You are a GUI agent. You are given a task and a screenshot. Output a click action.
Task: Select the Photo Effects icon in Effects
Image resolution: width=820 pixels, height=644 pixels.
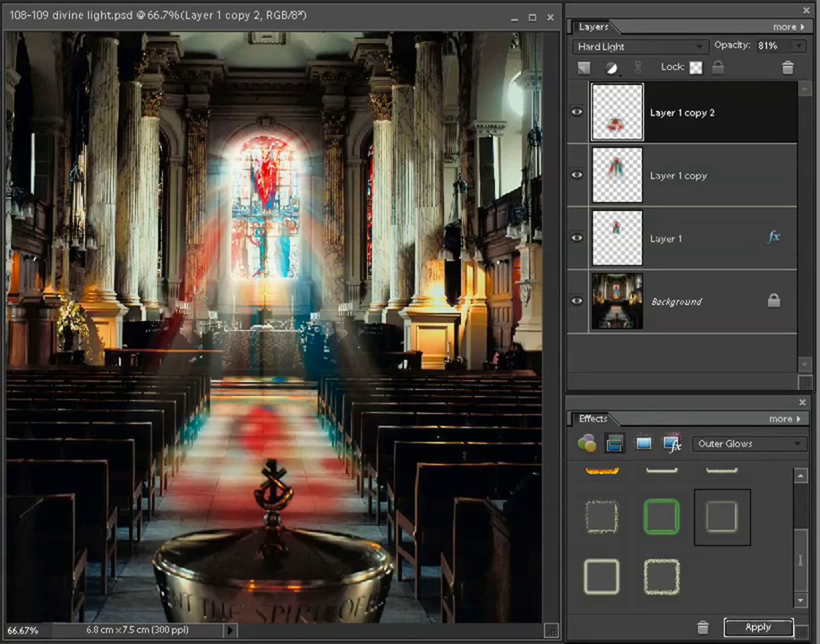pos(643,443)
